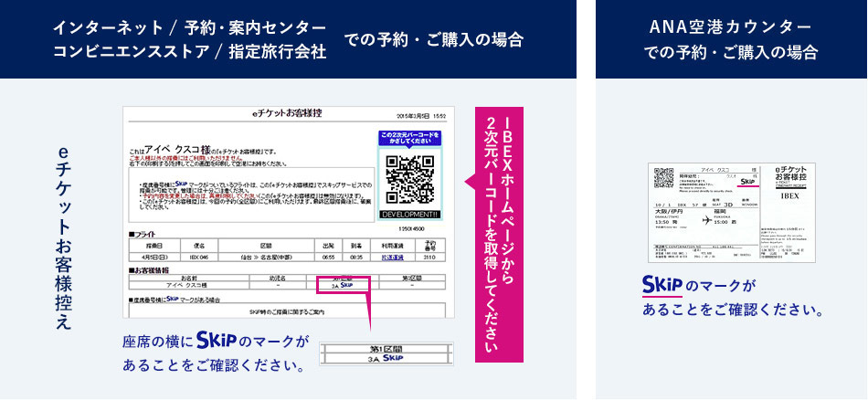Click 大阪/伊丹 on the boarding pass
Image resolution: width=868 pixels, height=400 pixels.
coord(668,211)
